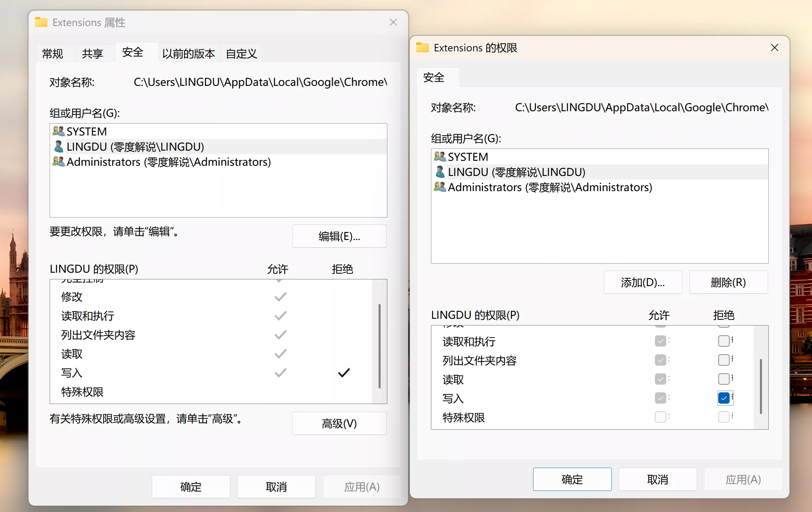
Task: Click the 删除(R) button
Action: tap(728, 282)
